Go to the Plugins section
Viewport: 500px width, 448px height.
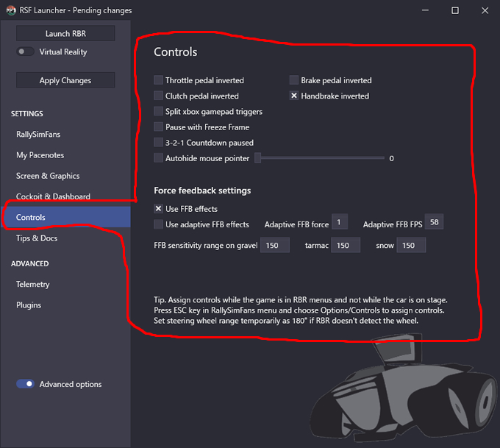click(29, 305)
